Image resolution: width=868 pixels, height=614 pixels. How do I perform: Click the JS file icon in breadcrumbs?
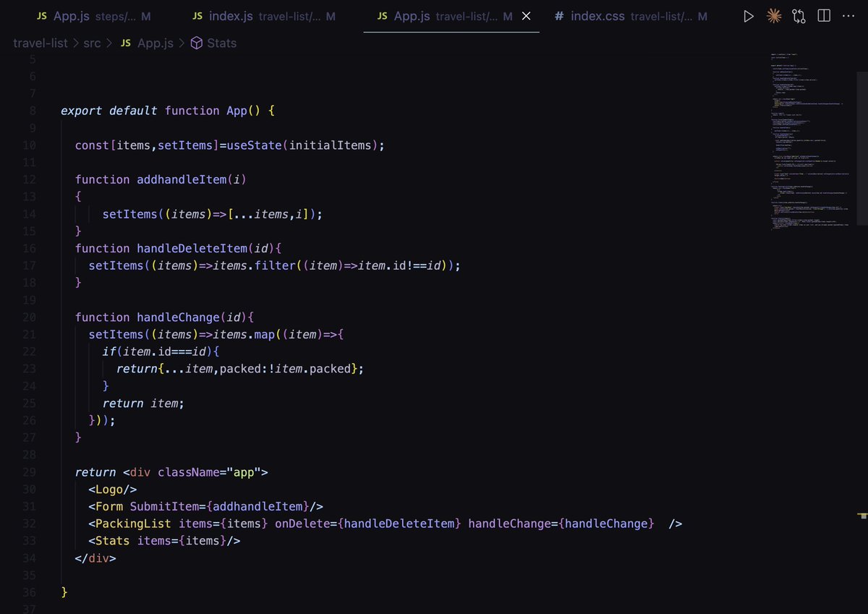tap(125, 43)
